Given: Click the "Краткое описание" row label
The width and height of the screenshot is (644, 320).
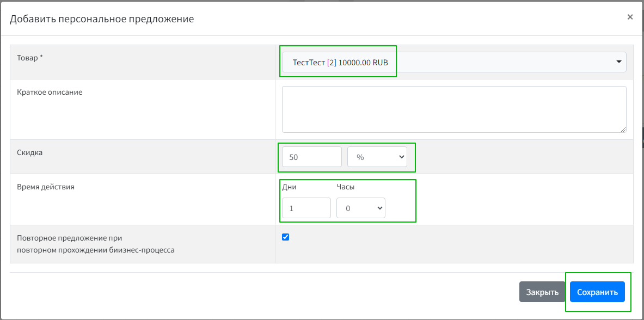Looking at the screenshot, I should click(x=50, y=92).
